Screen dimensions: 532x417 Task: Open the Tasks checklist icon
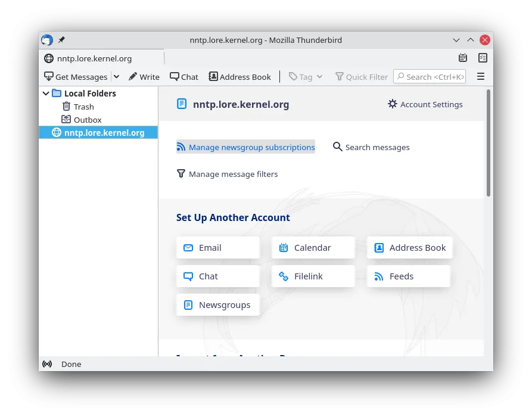point(483,58)
